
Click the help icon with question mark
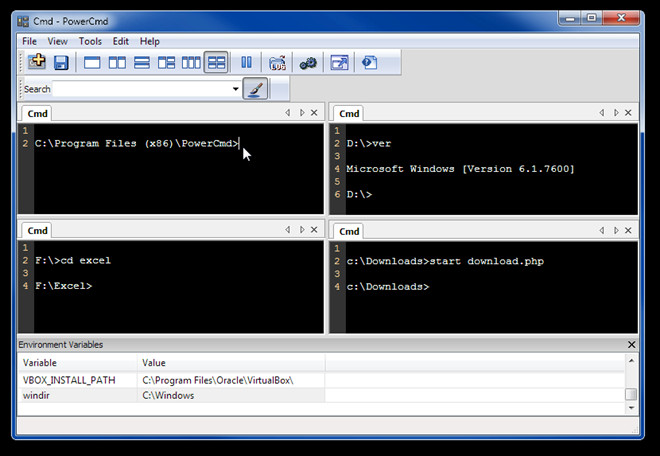[x=369, y=63]
